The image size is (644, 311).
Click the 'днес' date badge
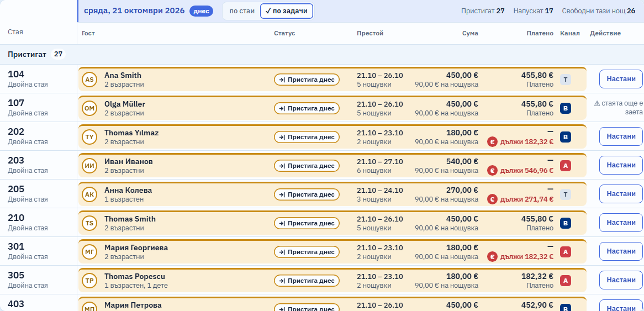201,11
